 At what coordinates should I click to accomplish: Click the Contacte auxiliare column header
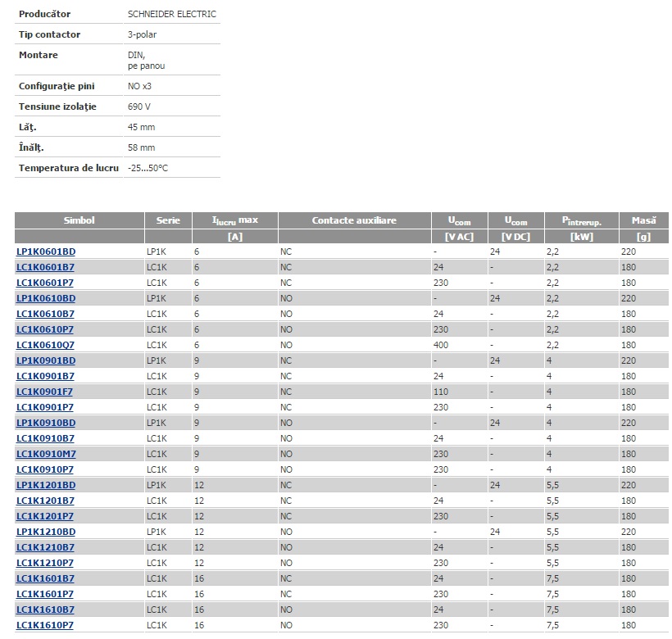[x=354, y=220]
